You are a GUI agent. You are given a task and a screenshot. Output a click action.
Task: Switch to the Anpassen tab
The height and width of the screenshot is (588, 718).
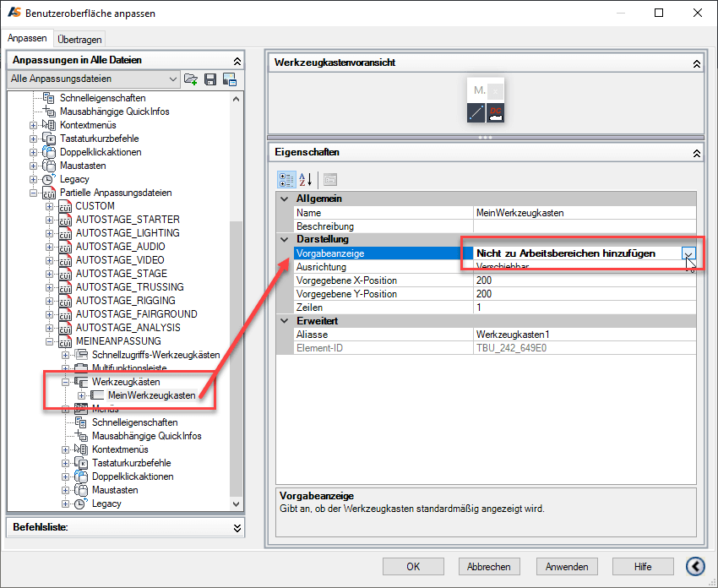point(27,38)
